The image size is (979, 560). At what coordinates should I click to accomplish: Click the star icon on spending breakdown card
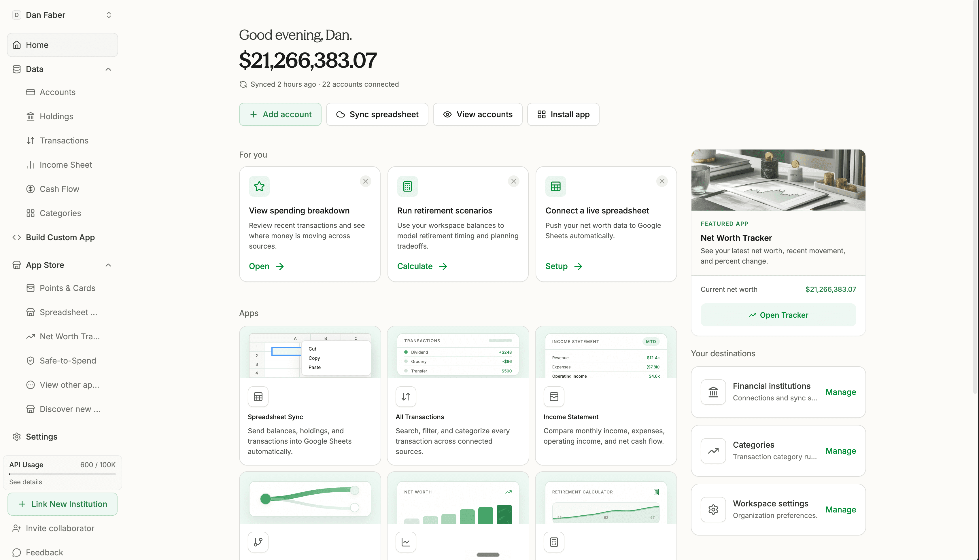click(259, 187)
